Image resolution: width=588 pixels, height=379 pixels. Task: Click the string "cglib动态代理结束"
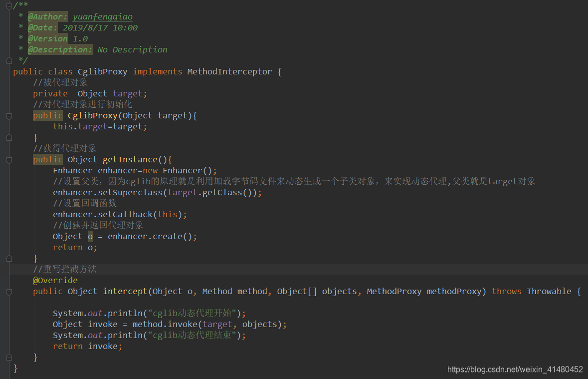coord(192,336)
